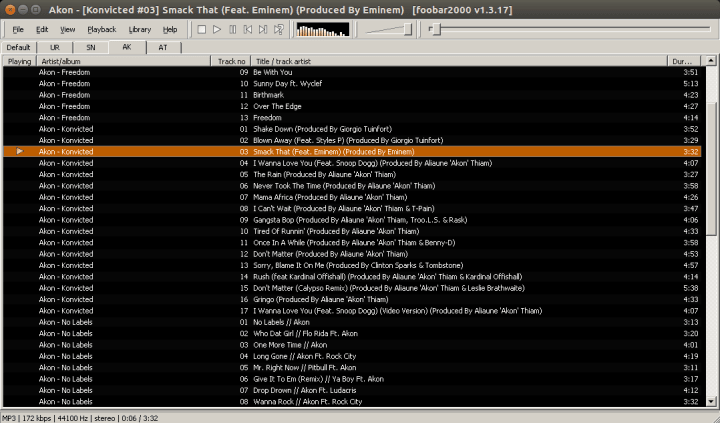This screenshot has height=423, width=720.
Task: Click the scrollbar up arrow
Action: click(711, 61)
